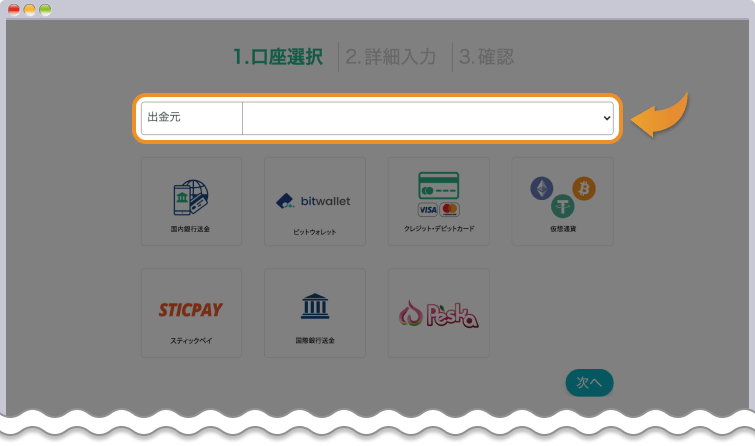This screenshot has height=446, width=755.
Task: Click the Mastercard logo
Action: tap(449, 210)
